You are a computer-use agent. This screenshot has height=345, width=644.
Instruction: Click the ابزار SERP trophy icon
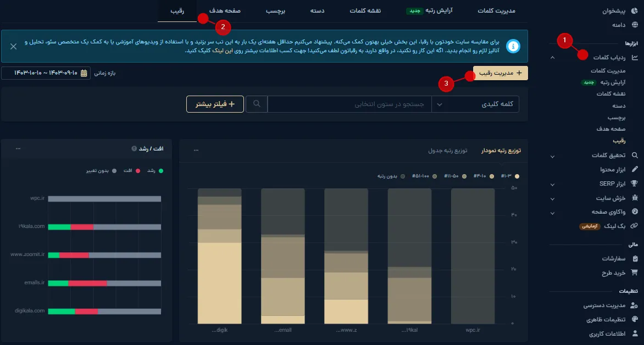click(x=635, y=183)
